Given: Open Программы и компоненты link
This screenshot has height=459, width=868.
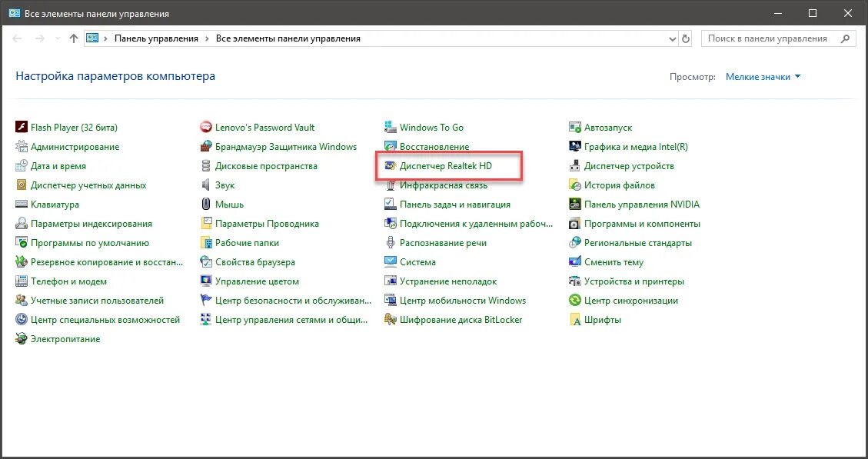Looking at the screenshot, I should coord(642,224).
